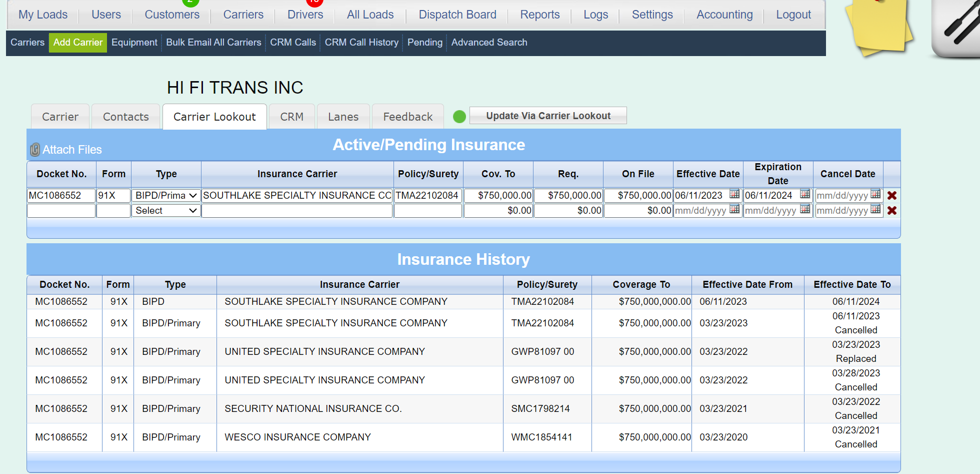Click the empty Form field in second row
This screenshot has height=474, width=980.
[x=113, y=211]
